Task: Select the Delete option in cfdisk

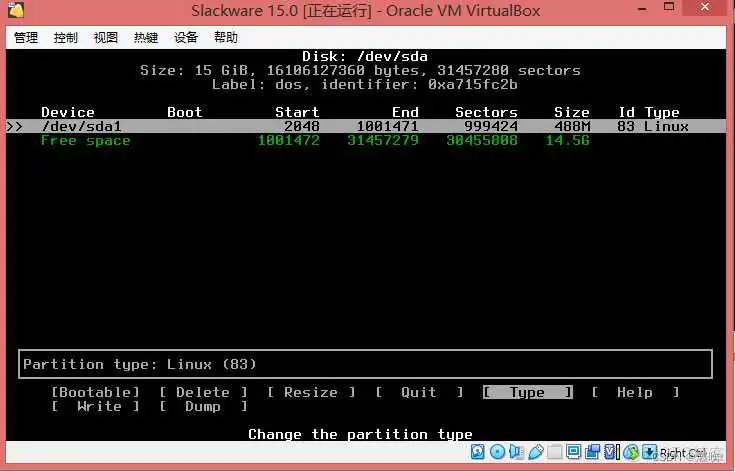Action: pyautogui.click(x=203, y=392)
